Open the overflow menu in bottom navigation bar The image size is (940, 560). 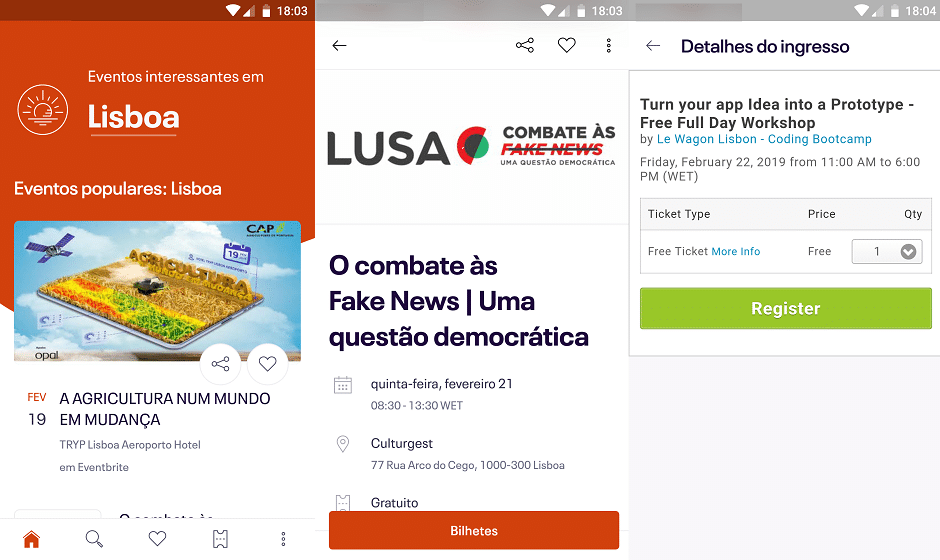click(284, 539)
